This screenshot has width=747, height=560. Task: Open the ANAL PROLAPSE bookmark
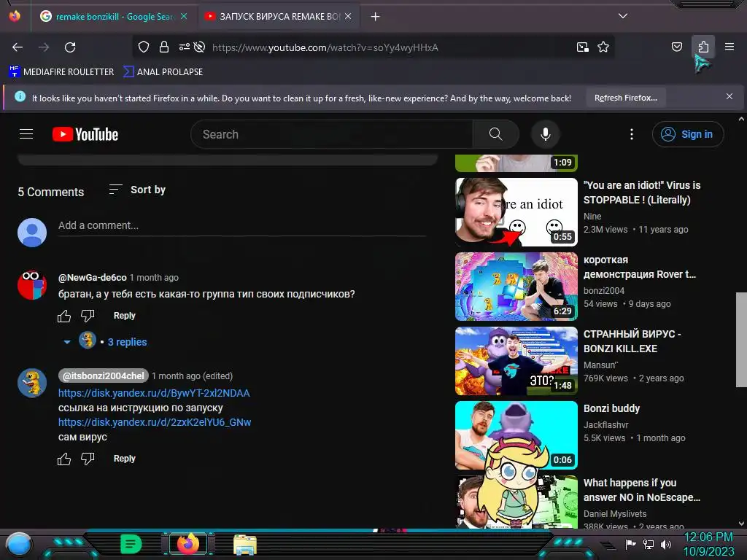163,72
